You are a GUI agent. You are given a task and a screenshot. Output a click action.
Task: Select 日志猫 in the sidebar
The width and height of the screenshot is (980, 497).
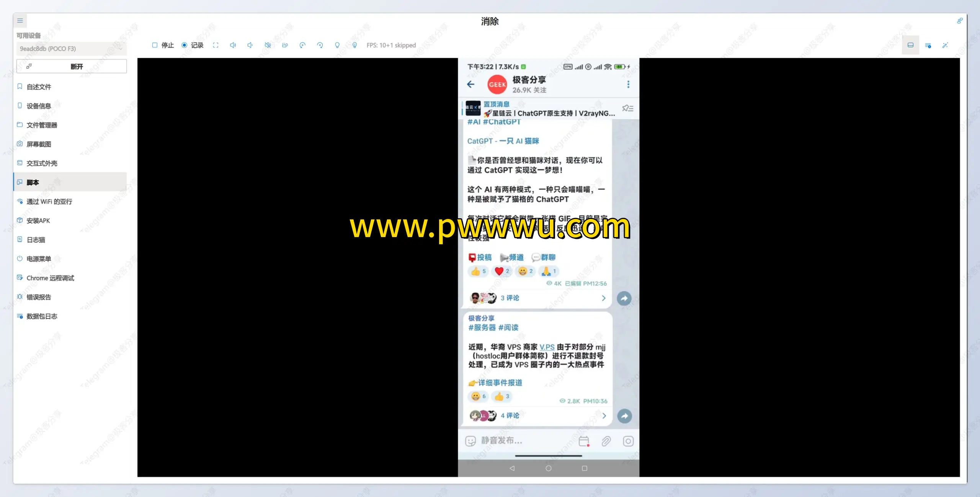[36, 240]
